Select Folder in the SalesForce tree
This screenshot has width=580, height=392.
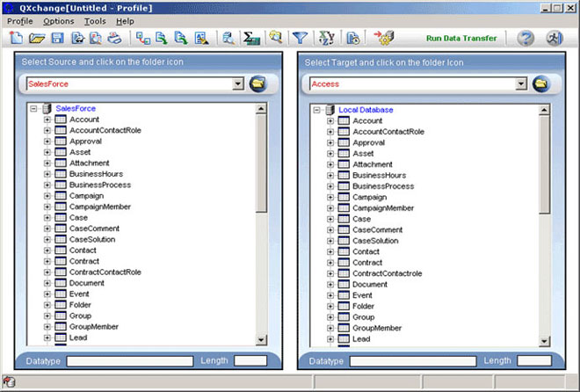(80, 305)
